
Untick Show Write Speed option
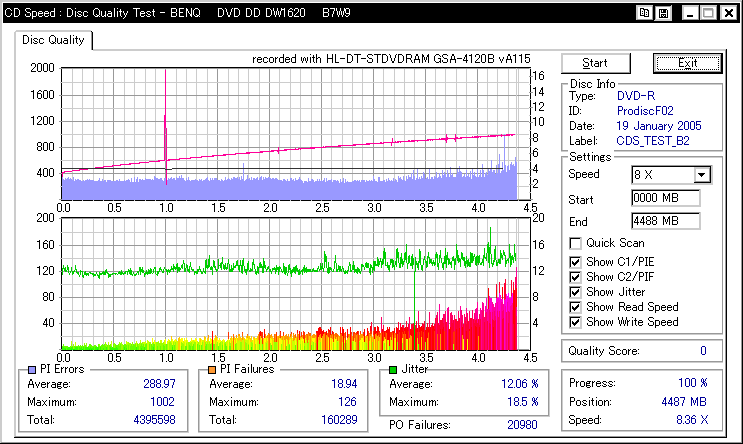[x=575, y=322]
